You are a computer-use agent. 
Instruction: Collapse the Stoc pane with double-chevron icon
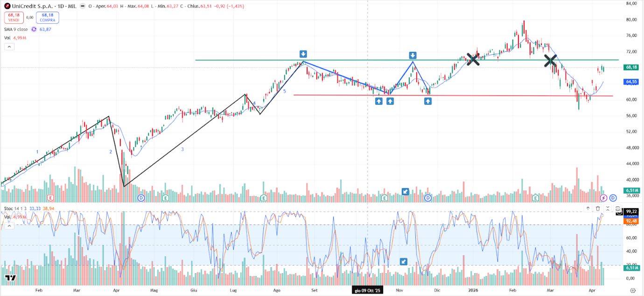(608, 209)
